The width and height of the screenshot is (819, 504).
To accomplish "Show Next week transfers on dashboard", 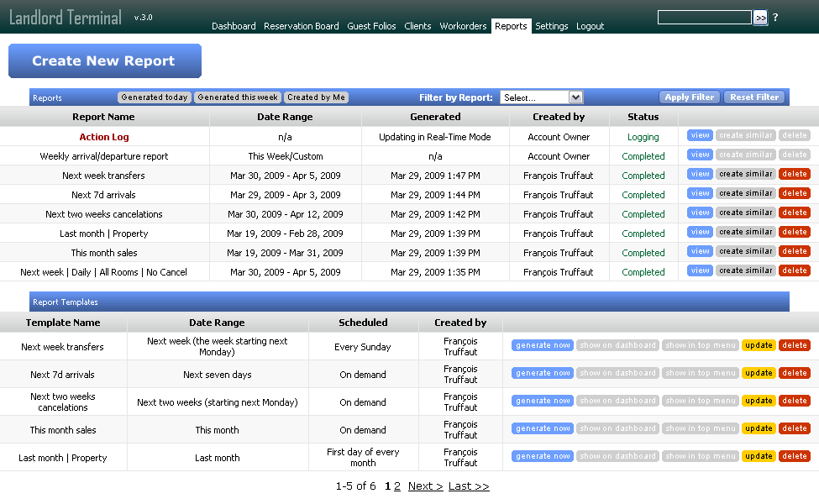I will [617, 345].
